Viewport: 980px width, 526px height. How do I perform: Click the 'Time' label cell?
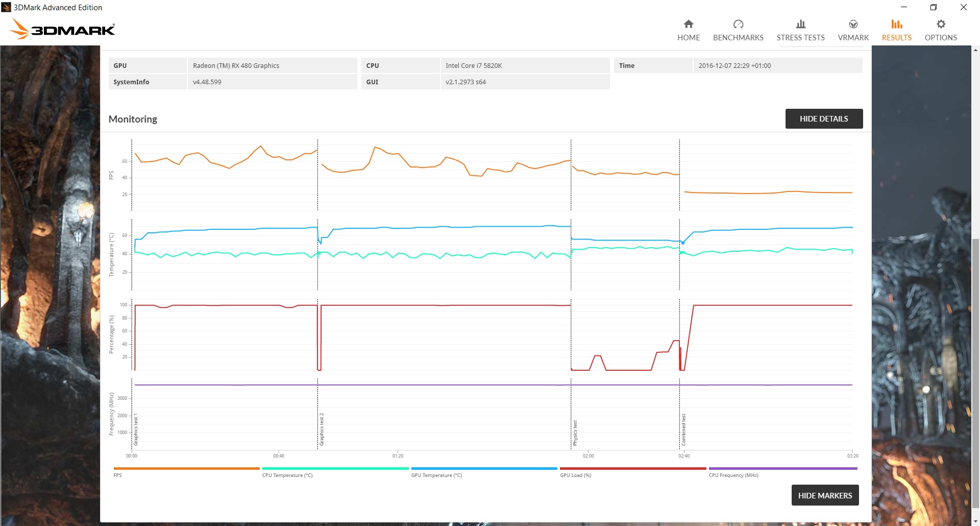pyautogui.click(x=653, y=65)
